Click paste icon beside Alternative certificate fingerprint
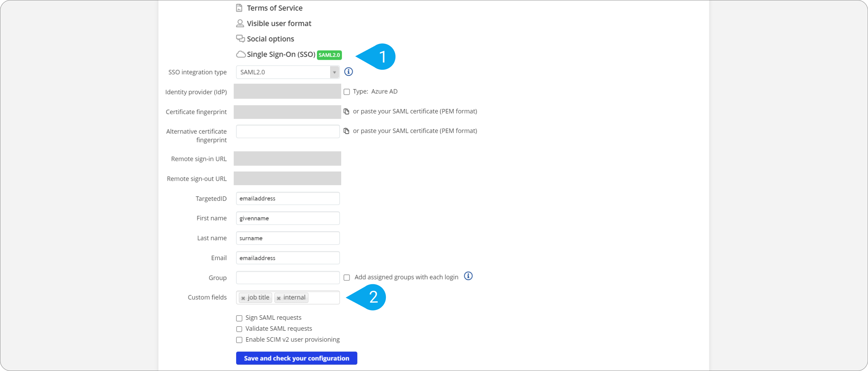 (x=346, y=131)
